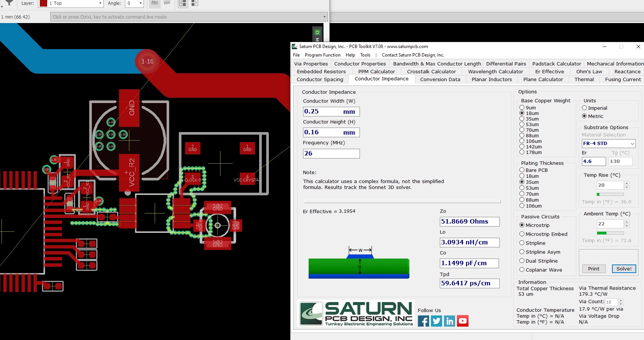The width and height of the screenshot is (644, 340).
Task: Open the Help menu
Action: [350, 55]
